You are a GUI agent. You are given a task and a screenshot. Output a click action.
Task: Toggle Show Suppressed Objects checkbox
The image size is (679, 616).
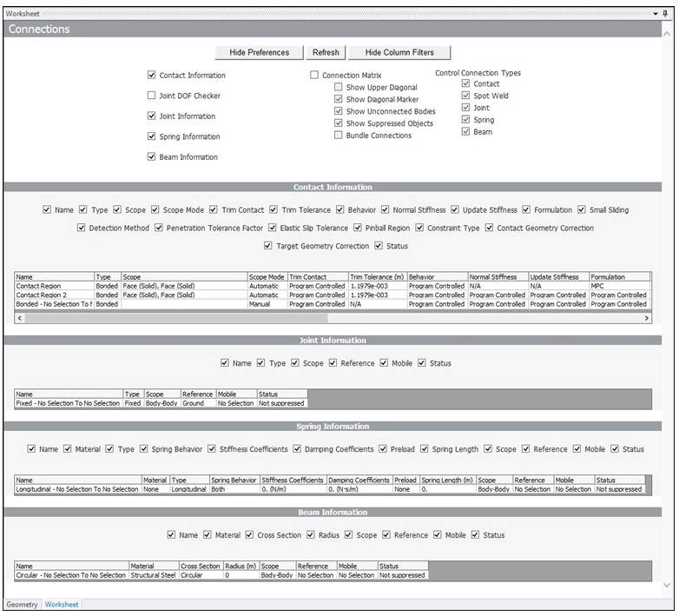[339, 123]
